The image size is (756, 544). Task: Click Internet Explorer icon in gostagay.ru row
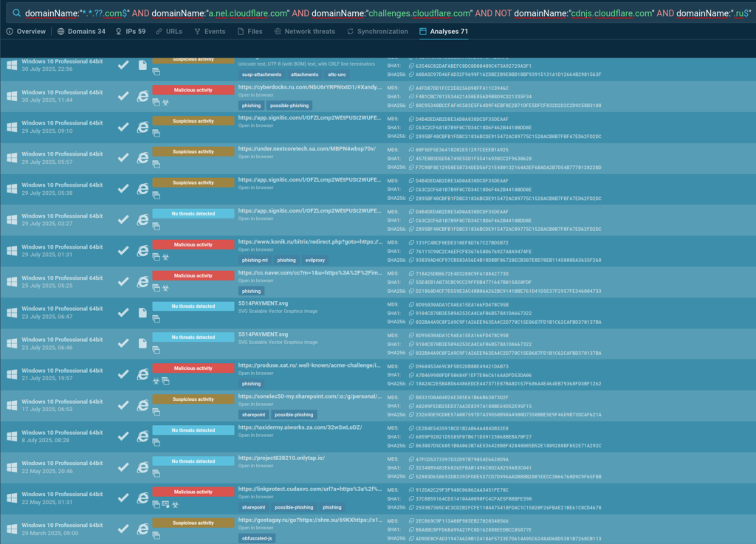tap(142, 529)
